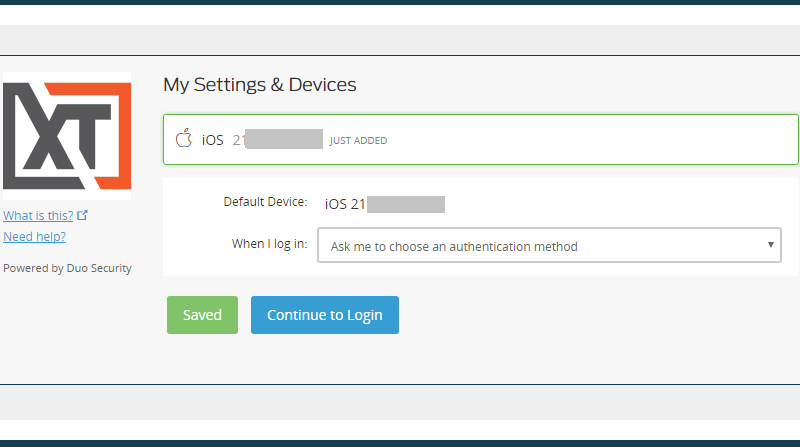Click the redacted number next to "JUST ADDED"
The height and width of the screenshot is (447, 800).
284,139
